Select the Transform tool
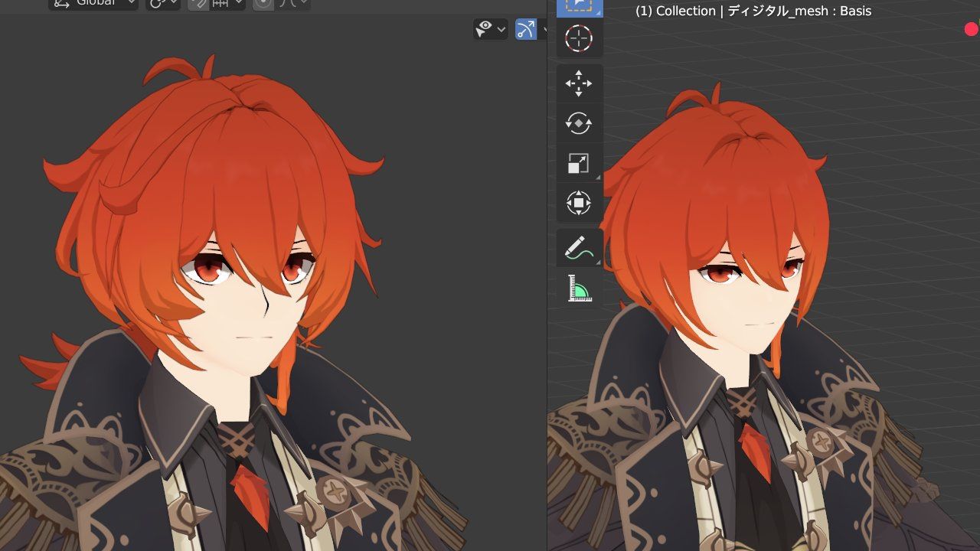The height and width of the screenshot is (551, 980). (x=579, y=204)
